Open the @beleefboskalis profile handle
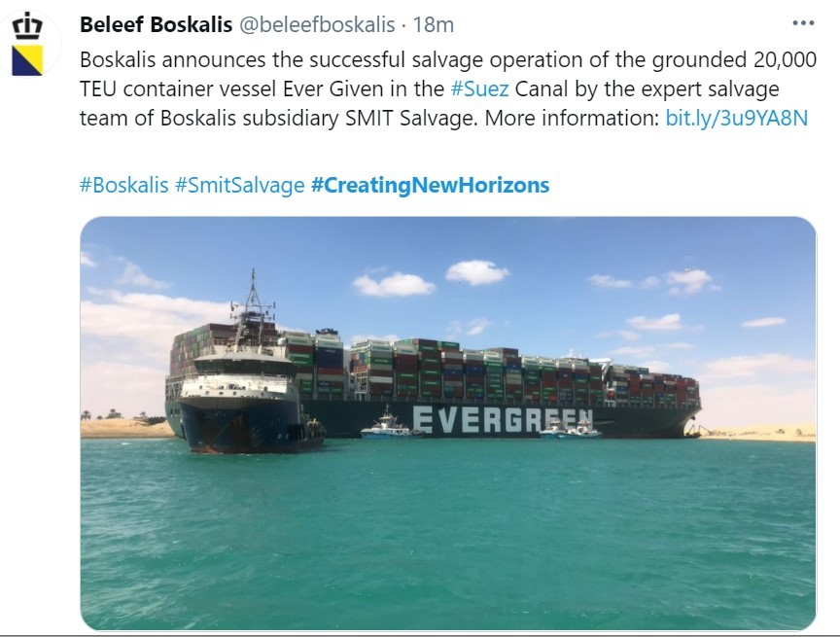The image size is (840, 637). tap(319, 21)
